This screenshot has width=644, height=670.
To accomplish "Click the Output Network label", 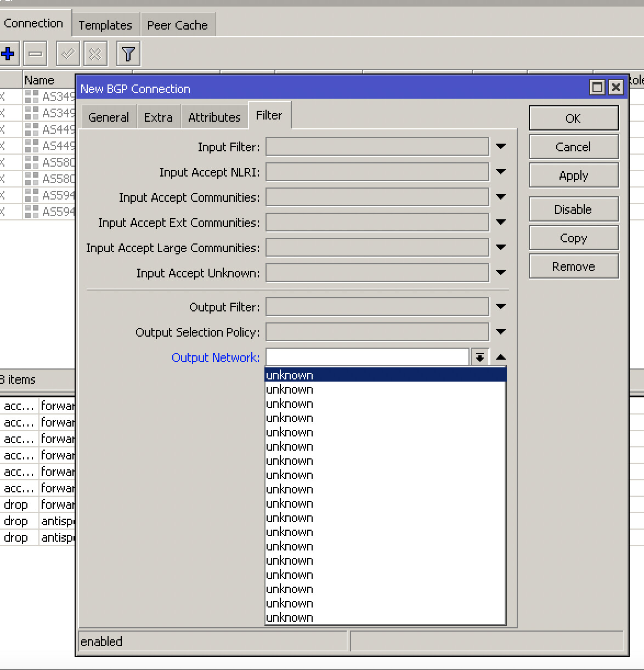I will click(x=216, y=357).
